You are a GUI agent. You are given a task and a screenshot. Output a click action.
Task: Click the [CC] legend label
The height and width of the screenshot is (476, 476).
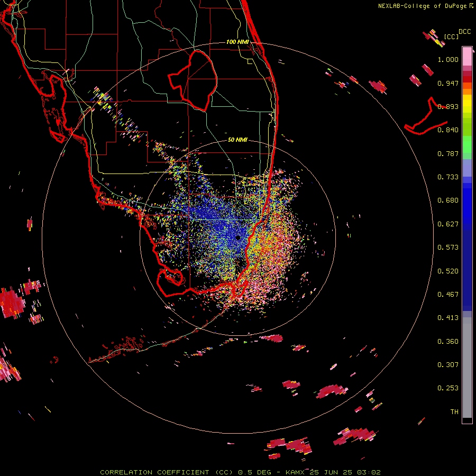pyautogui.click(x=451, y=36)
